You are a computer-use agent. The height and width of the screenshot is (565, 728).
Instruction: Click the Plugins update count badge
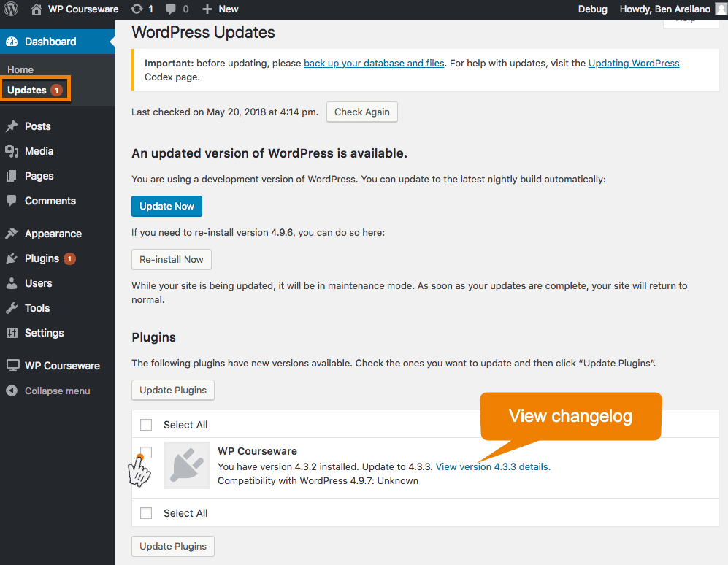click(x=69, y=258)
